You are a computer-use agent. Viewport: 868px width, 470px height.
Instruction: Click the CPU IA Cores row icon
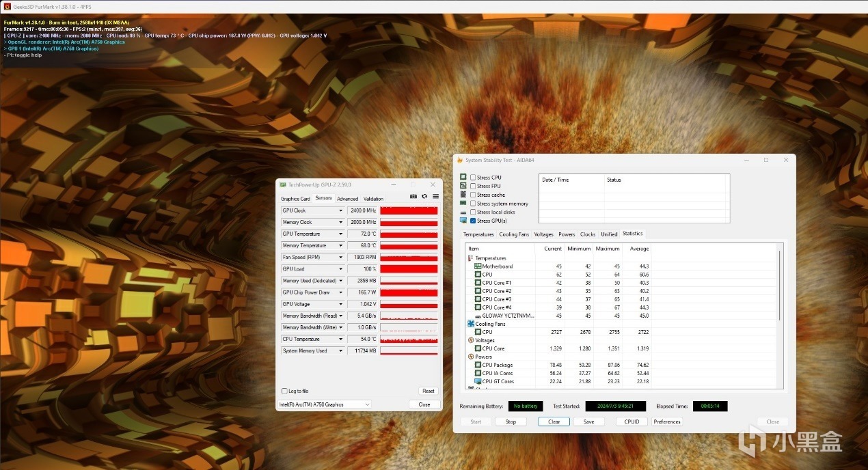coord(478,373)
